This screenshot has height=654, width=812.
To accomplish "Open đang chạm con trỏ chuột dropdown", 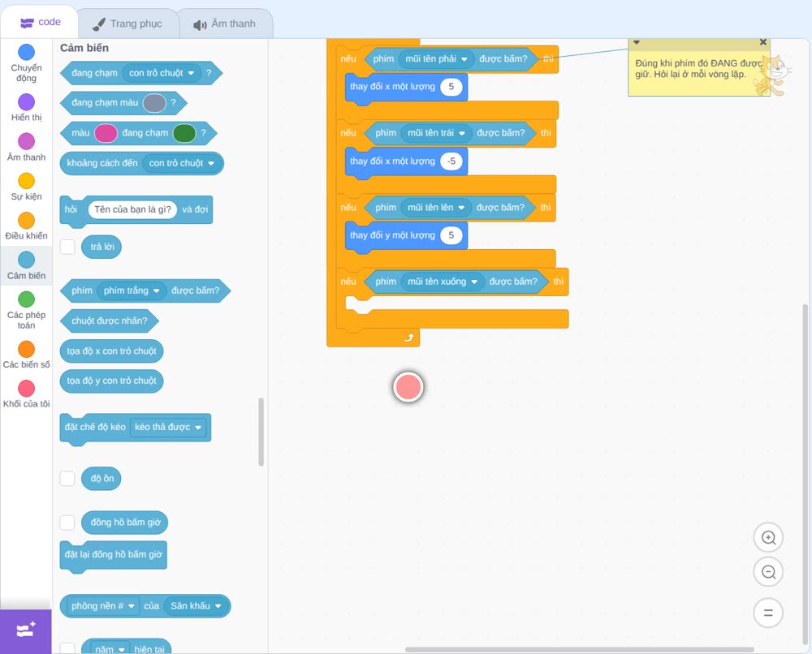I will pyautogui.click(x=162, y=74).
